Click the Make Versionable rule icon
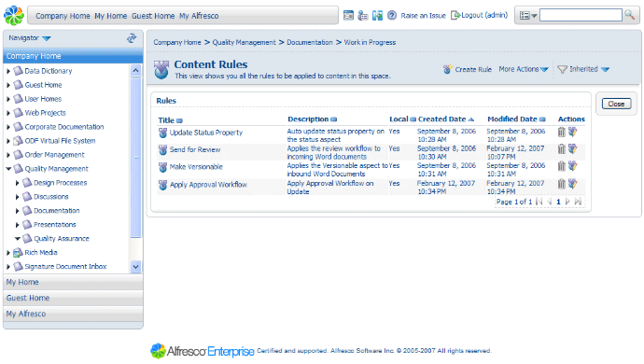This screenshot has height=364, width=644. pos(162,167)
